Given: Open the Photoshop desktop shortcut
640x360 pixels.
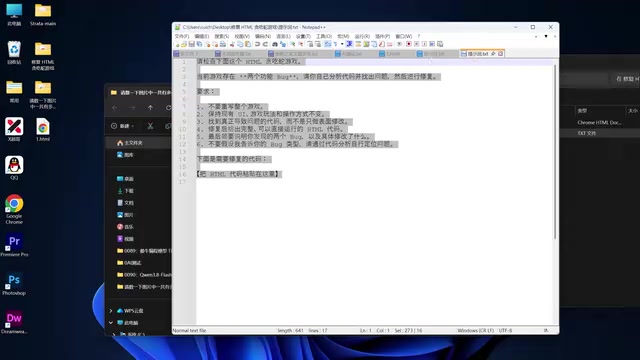Looking at the screenshot, I should click(14, 284).
